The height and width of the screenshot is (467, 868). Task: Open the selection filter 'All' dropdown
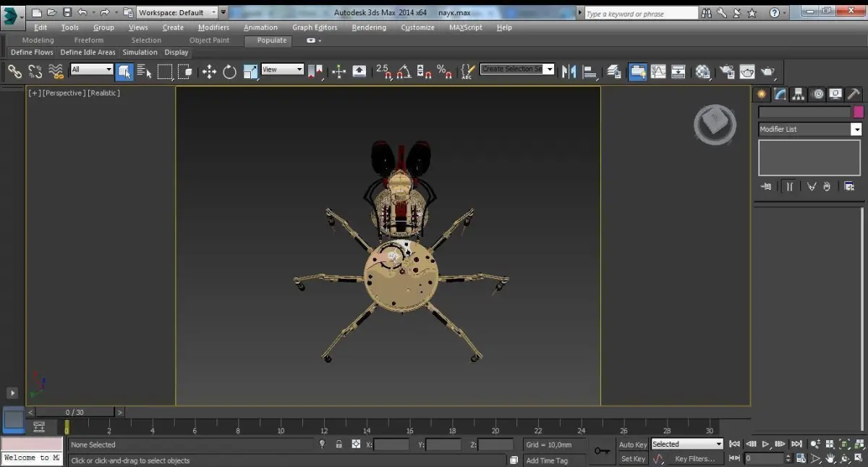point(92,70)
